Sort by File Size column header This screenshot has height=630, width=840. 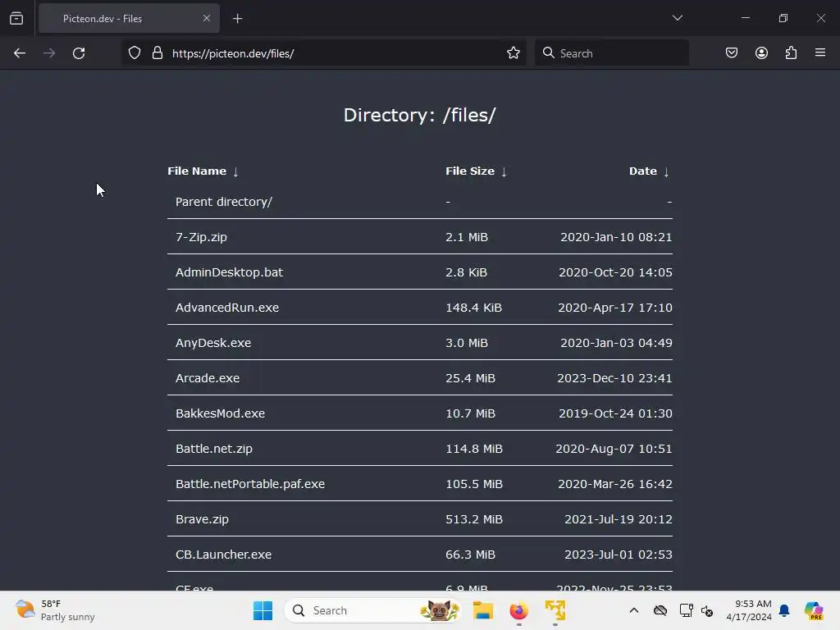click(470, 171)
